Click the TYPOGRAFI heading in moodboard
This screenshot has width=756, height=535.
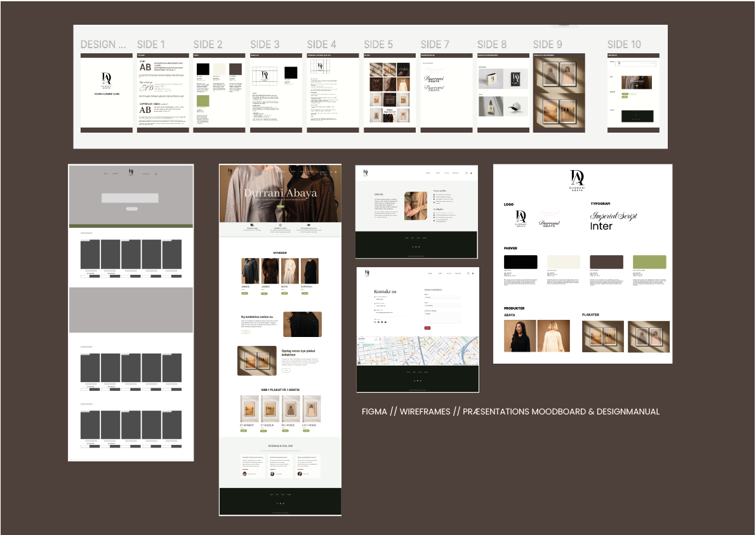(600, 204)
